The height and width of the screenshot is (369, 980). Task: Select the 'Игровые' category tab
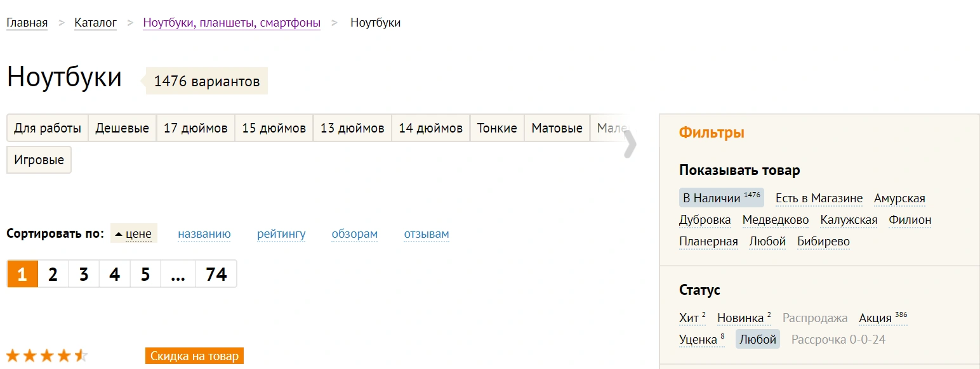click(x=39, y=160)
